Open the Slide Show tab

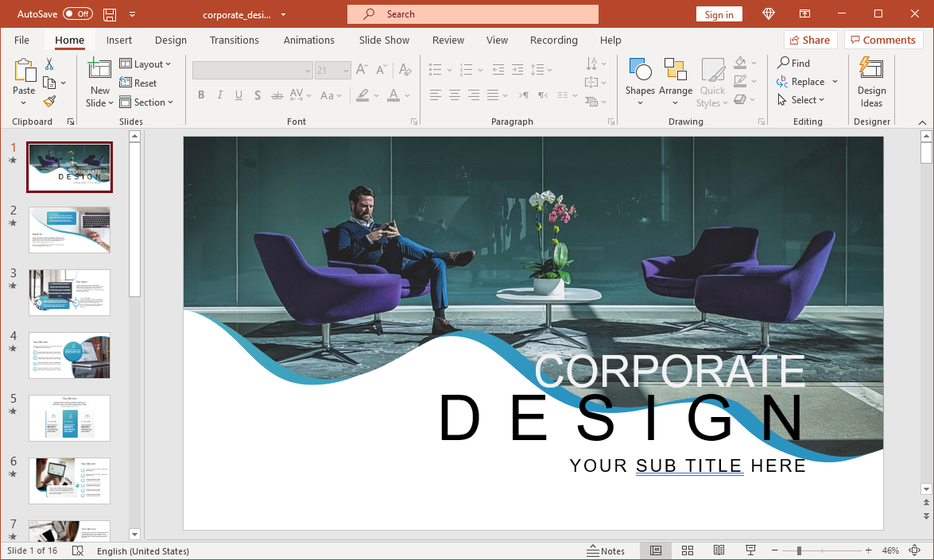pyautogui.click(x=384, y=40)
